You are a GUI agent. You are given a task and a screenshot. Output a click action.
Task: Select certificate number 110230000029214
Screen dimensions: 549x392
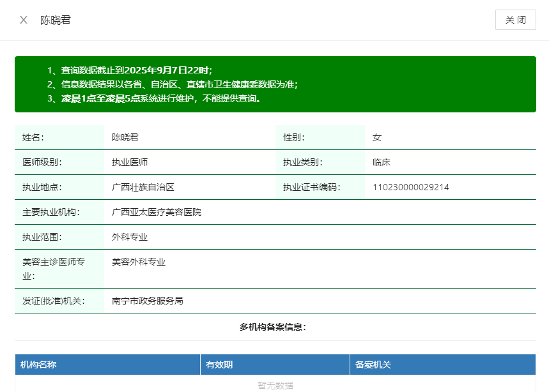(411, 187)
